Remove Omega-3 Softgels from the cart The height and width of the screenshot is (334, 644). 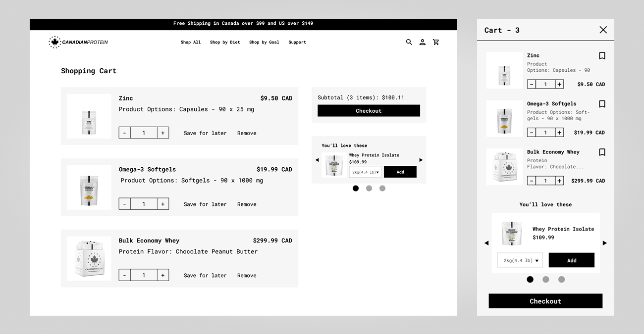tap(247, 204)
